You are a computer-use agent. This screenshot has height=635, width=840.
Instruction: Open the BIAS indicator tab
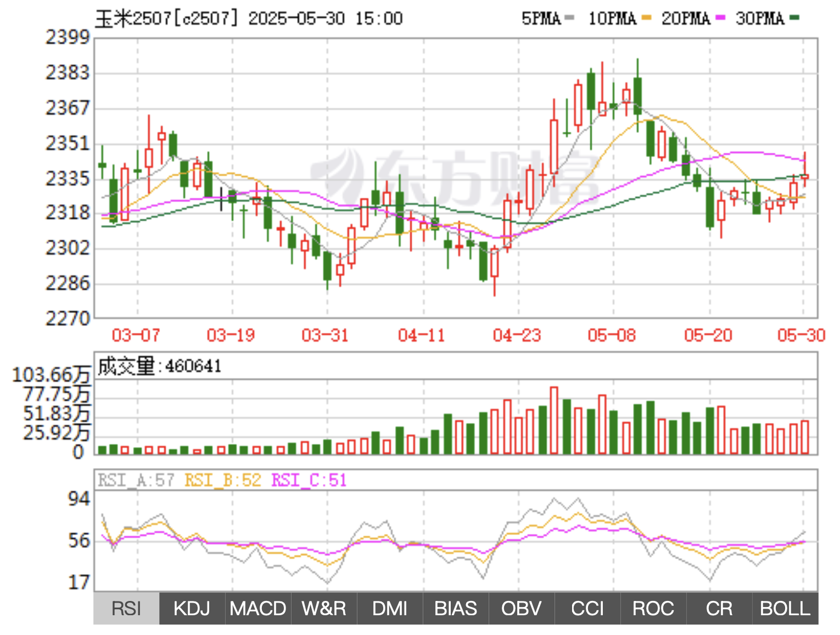[456, 609]
